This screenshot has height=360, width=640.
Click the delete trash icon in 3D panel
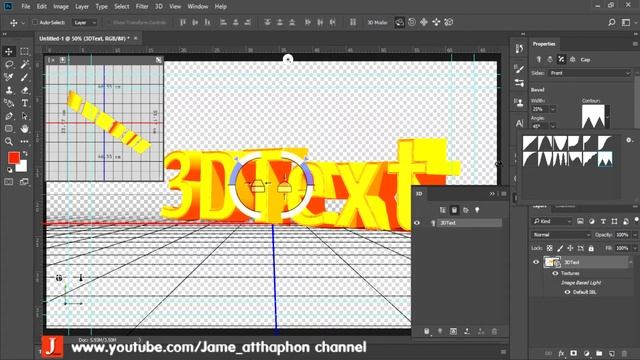pos(494,331)
